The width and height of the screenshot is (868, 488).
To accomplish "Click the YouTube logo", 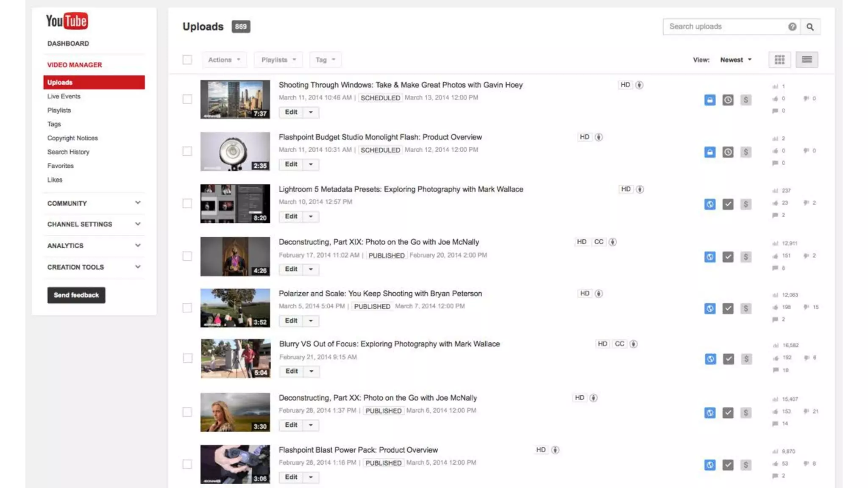I will tap(67, 21).
